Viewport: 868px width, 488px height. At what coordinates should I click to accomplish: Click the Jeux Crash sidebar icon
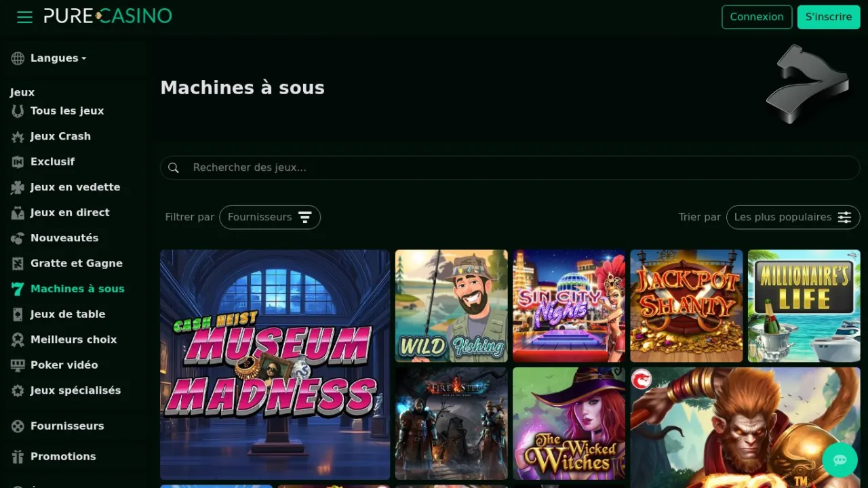click(x=18, y=136)
